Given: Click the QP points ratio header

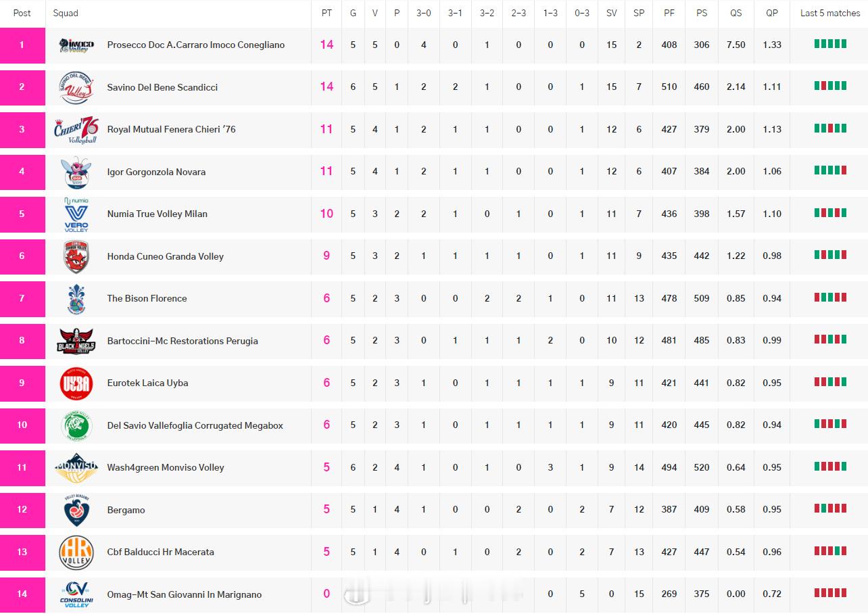Looking at the screenshot, I should click(x=772, y=13).
